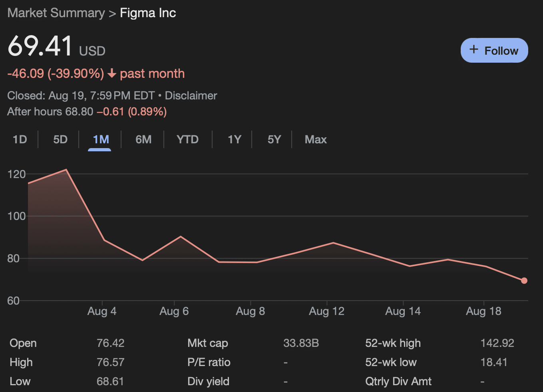Click the Mkt cap value 33.83B
The width and height of the screenshot is (543, 392).
point(301,343)
